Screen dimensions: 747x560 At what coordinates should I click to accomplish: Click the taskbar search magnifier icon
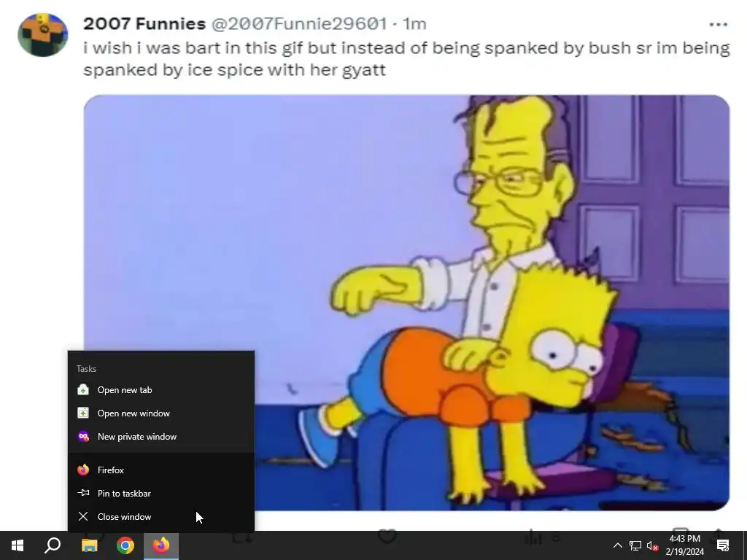[53, 545]
